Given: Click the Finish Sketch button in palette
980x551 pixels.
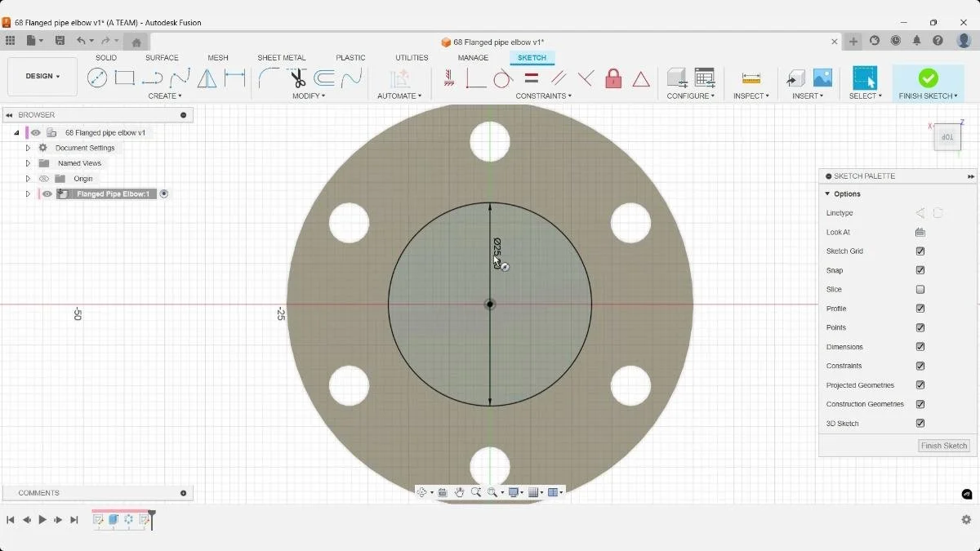Looking at the screenshot, I should pos(944,446).
